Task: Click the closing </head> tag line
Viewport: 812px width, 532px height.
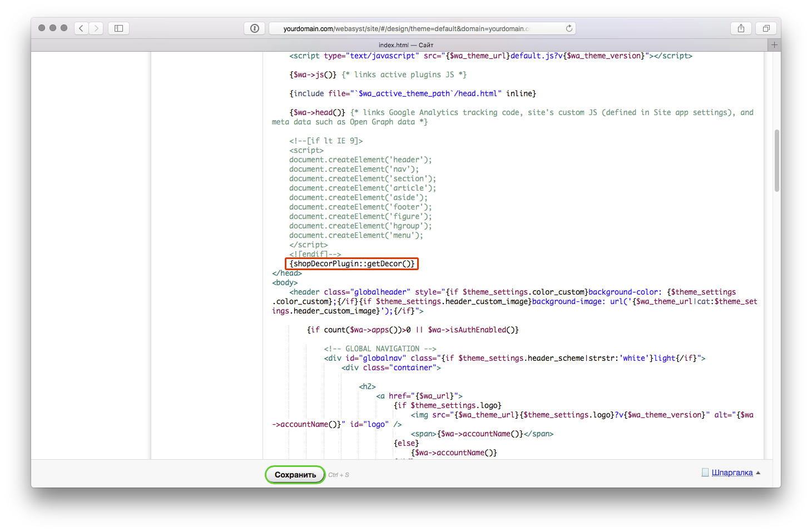Action: coord(287,273)
